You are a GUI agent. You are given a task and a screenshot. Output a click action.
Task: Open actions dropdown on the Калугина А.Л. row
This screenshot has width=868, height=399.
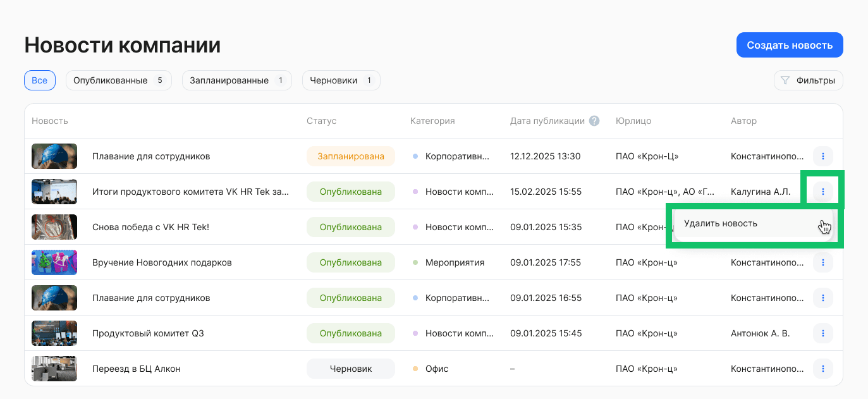click(823, 191)
